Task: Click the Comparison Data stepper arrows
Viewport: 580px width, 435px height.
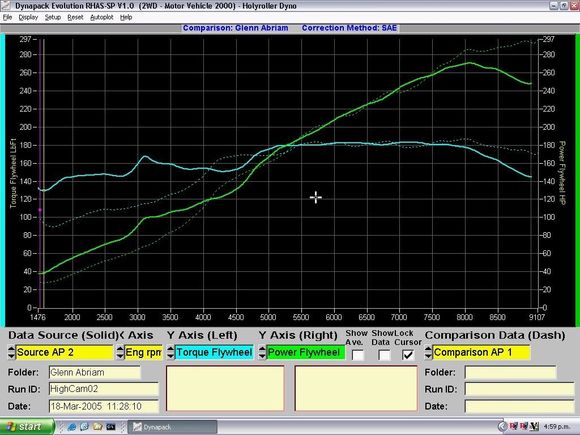Action: (x=428, y=353)
